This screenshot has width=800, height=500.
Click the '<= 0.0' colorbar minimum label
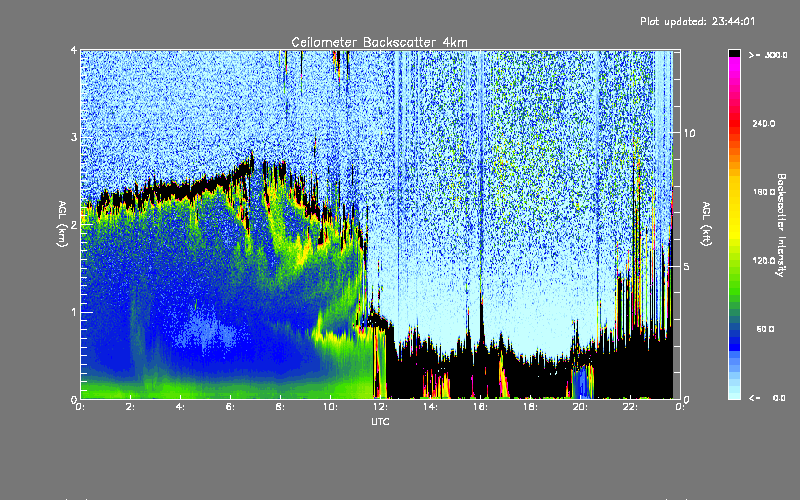click(x=767, y=398)
